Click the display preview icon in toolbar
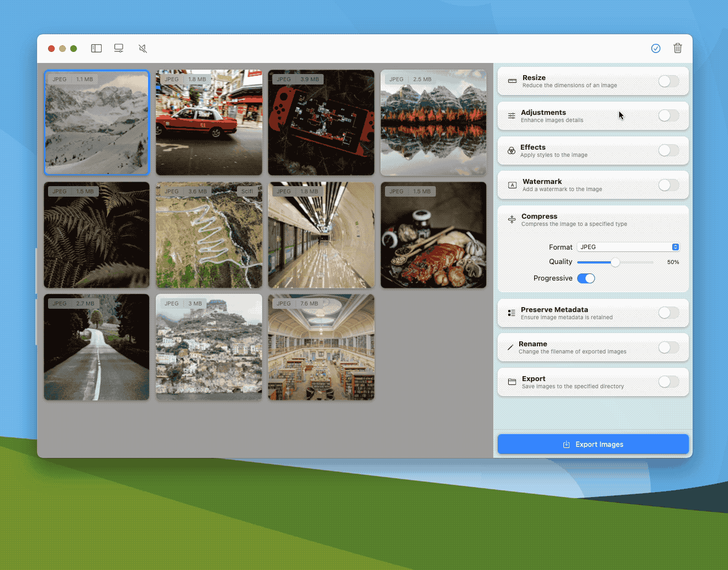The width and height of the screenshot is (728, 570). pyautogui.click(x=119, y=49)
